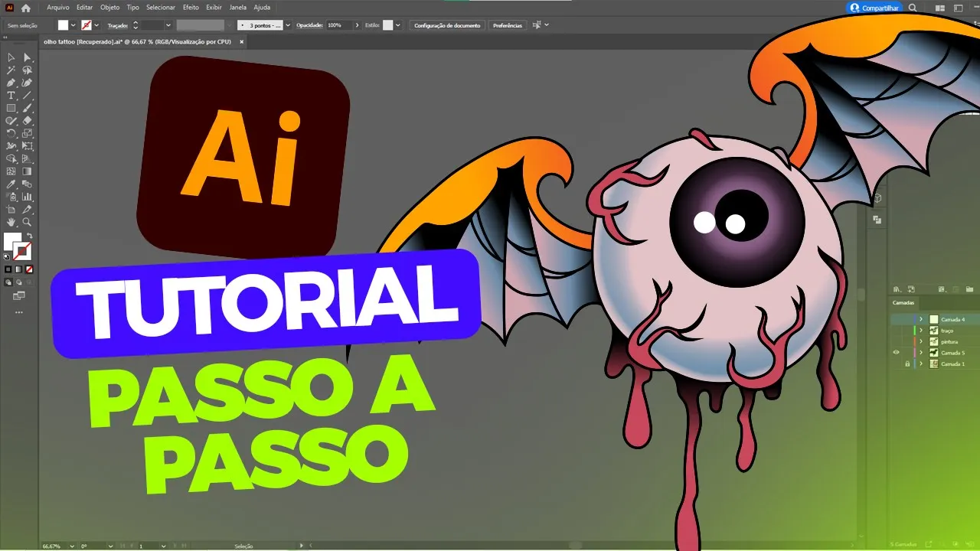
Task: Click the Preferências button
Action: click(508, 25)
